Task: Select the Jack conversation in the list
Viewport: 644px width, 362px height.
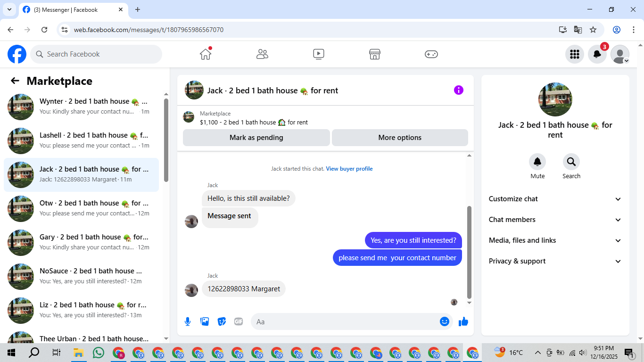Action: click(81, 175)
